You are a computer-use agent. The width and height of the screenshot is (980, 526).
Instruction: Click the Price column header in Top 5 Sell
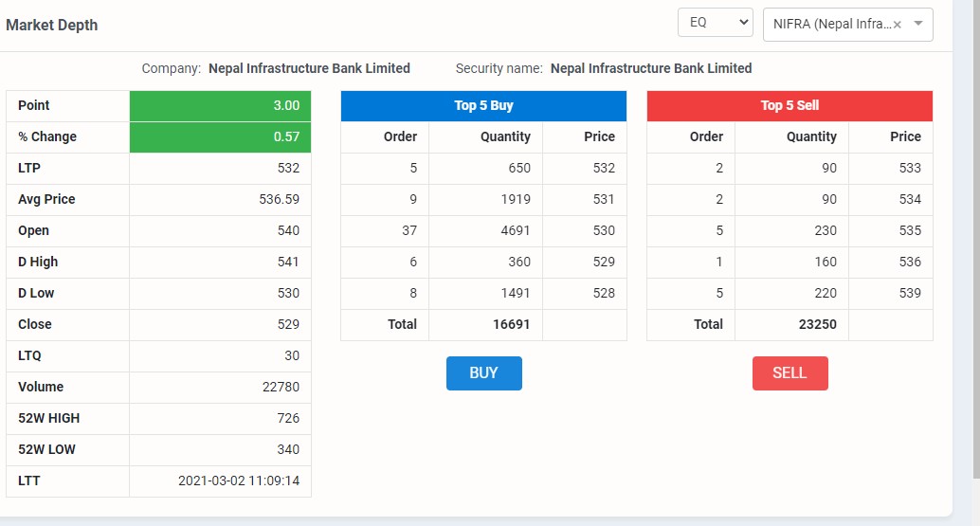[x=906, y=136]
